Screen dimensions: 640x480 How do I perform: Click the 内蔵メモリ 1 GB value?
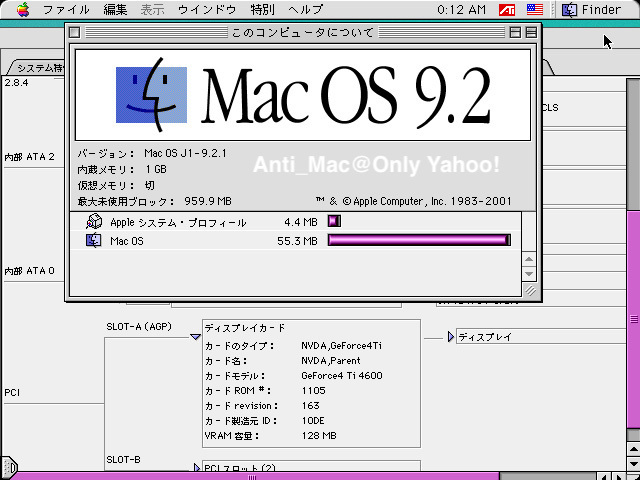click(x=156, y=169)
